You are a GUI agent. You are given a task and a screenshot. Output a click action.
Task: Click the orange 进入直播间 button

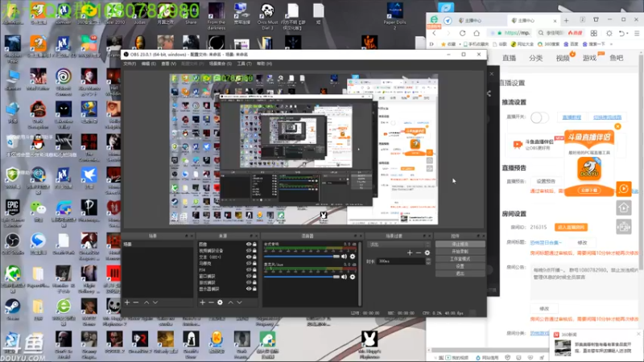click(x=571, y=227)
